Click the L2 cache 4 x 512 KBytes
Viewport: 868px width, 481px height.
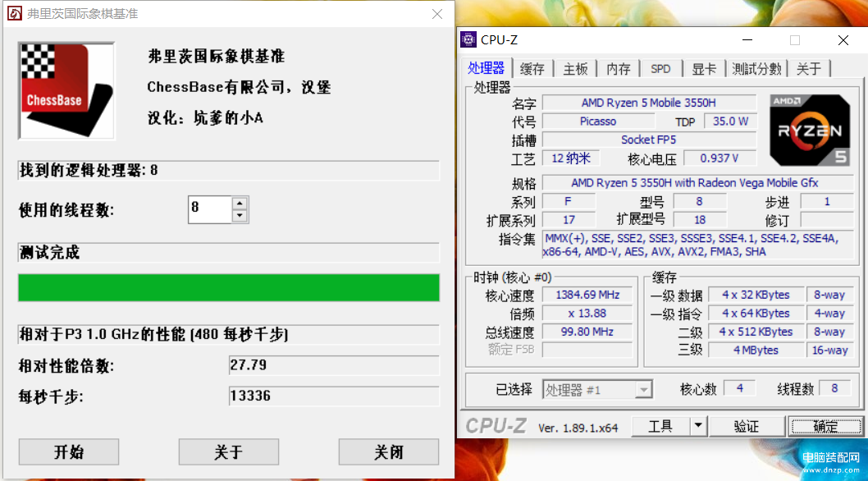tap(756, 332)
